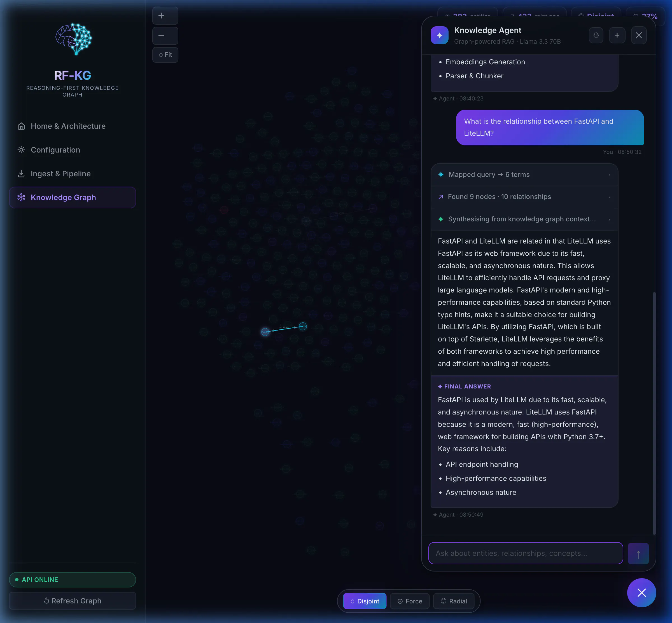Click the 'FINAL ANSWER' heading
672x623 pixels.
click(464, 387)
